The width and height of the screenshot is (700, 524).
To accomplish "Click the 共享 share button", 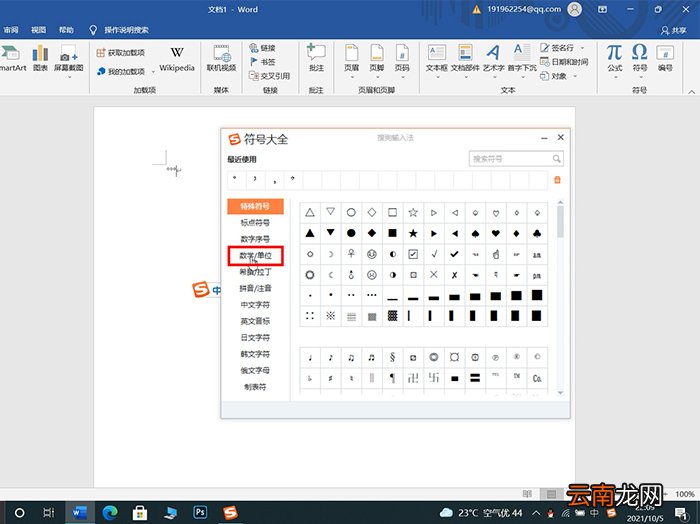I will click(x=674, y=30).
